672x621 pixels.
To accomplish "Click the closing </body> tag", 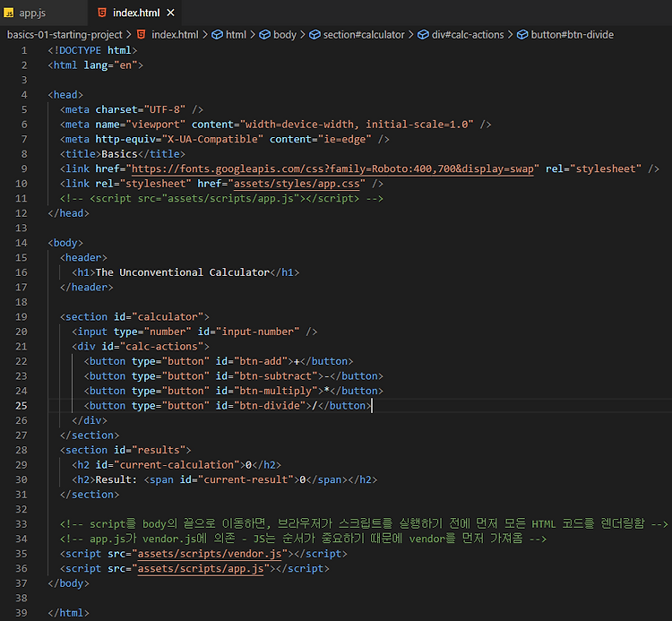I will point(69,583).
